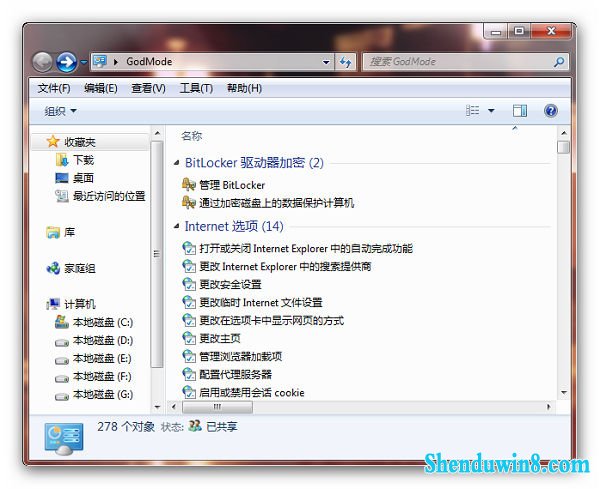Select 通过加密磁盘上的数据保护计算机
The width and height of the screenshot is (600, 489).
276,203
